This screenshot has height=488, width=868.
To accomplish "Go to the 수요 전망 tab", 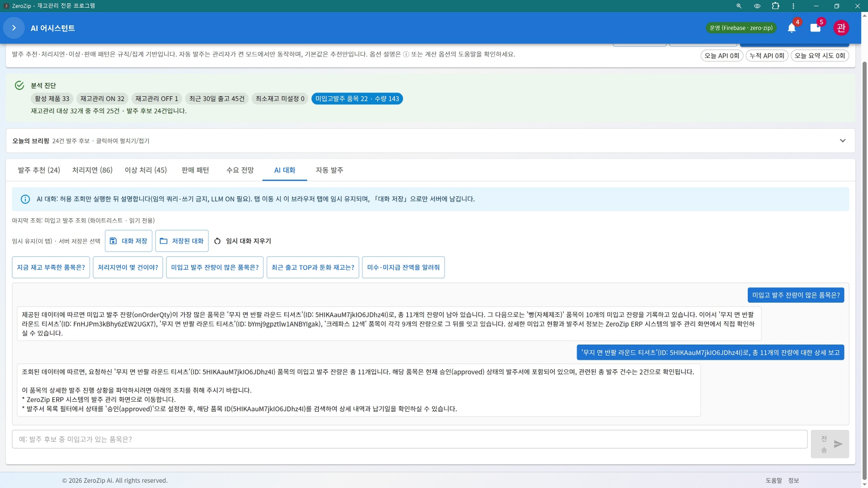I will [240, 170].
